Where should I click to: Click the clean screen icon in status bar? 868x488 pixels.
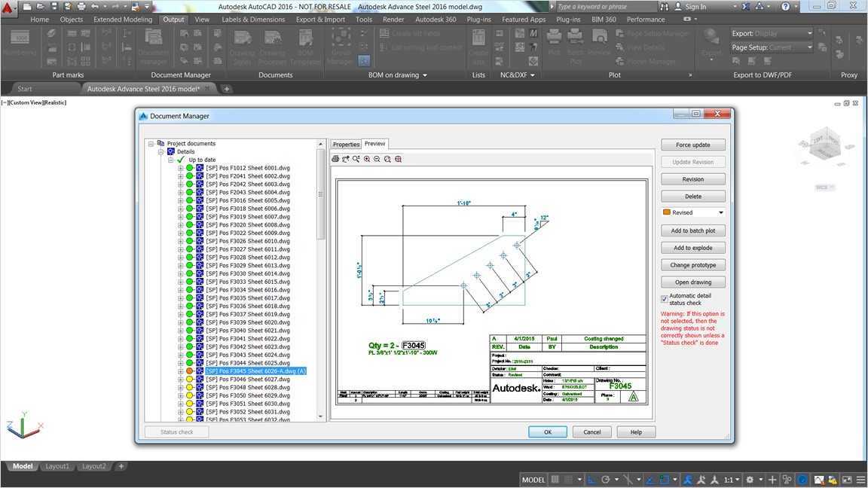(x=846, y=480)
